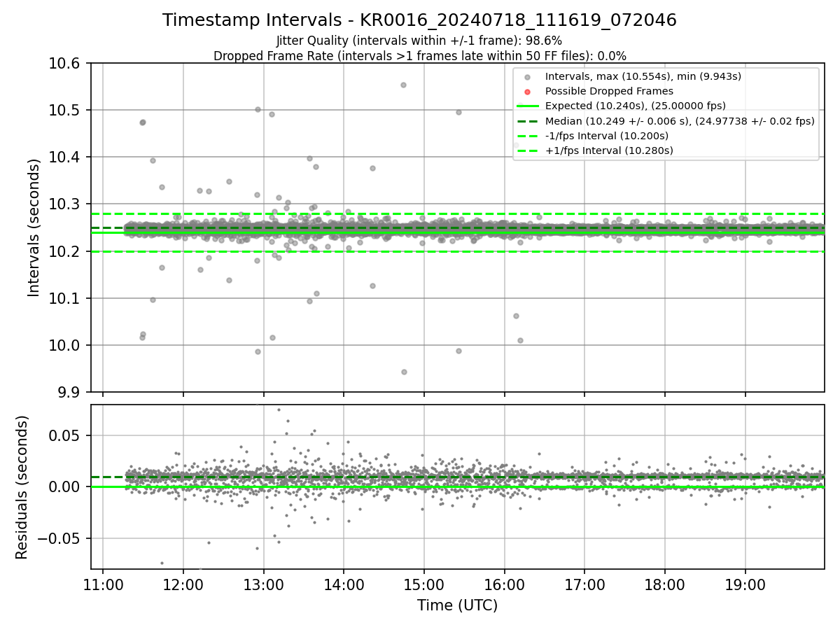Click the legend entry starting 'Median (10.249 +/- 0.006 s)'
Viewport: 840px width, 630px height.
[680, 120]
